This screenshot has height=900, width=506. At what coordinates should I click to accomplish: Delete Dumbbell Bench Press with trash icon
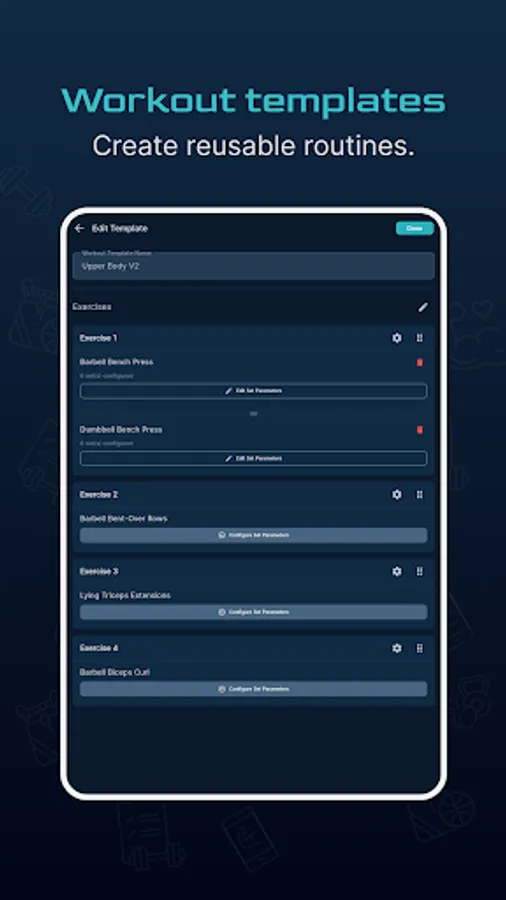tap(419, 430)
